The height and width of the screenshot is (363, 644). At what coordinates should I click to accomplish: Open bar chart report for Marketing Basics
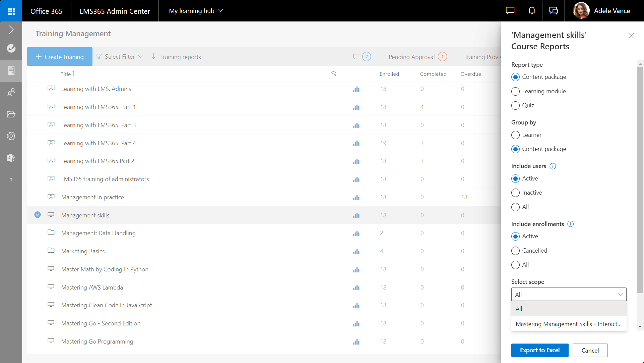pos(356,252)
